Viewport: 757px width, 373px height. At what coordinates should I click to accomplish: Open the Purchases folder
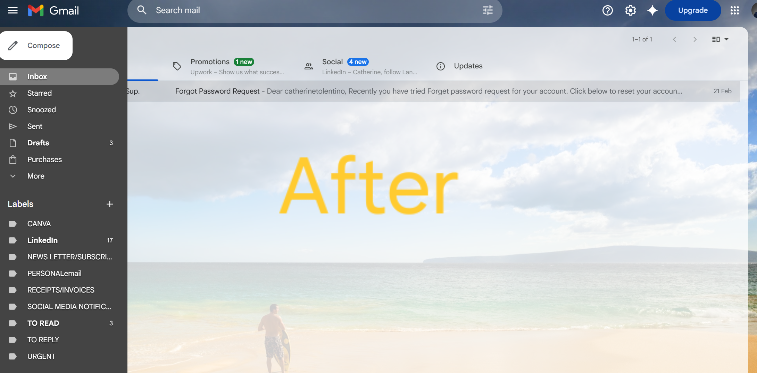(x=59, y=159)
